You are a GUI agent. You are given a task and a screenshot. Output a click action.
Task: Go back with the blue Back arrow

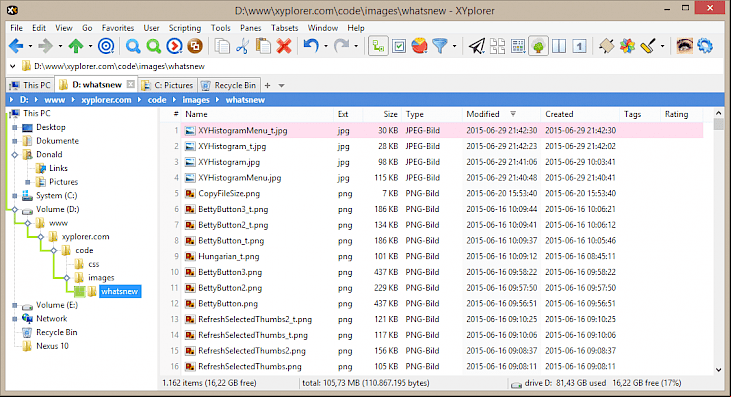[16, 46]
